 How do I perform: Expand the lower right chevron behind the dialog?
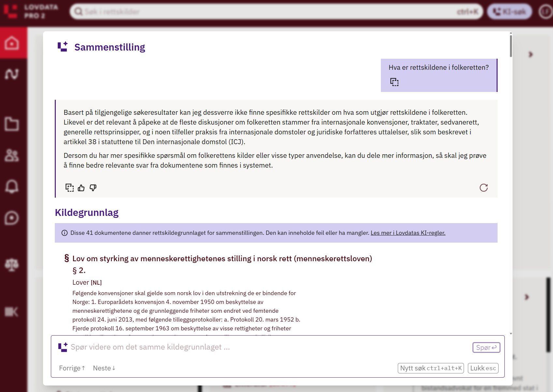click(527, 297)
